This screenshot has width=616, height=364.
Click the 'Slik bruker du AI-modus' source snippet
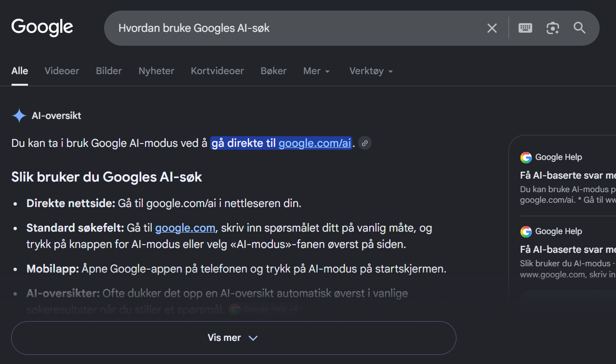[568, 269]
